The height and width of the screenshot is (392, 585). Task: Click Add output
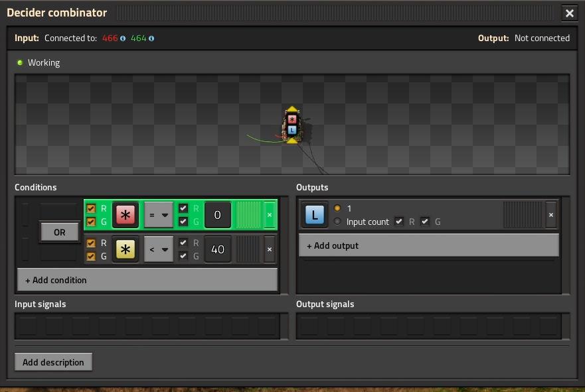(x=428, y=245)
